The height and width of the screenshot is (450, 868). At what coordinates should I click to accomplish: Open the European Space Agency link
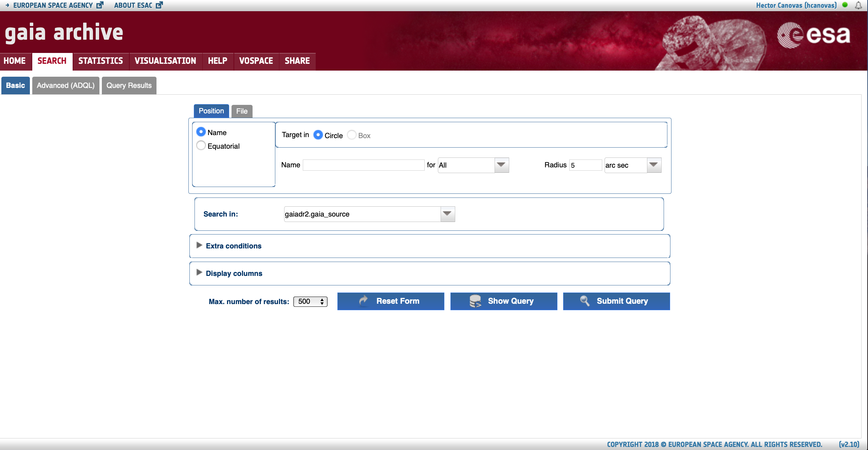click(x=53, y=5)
